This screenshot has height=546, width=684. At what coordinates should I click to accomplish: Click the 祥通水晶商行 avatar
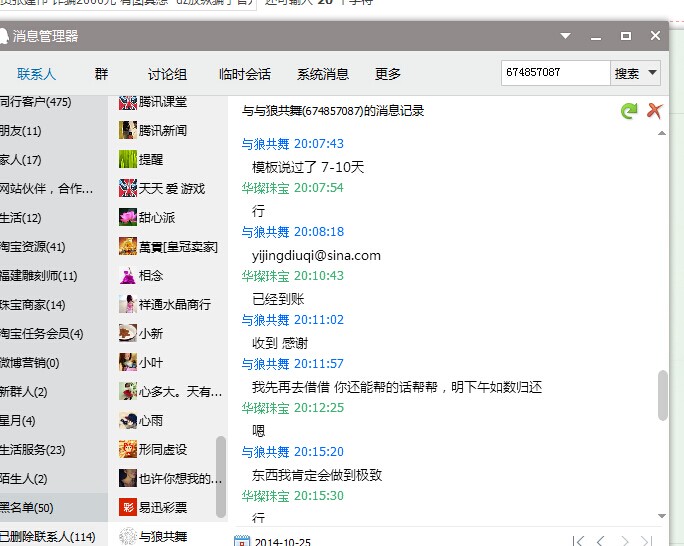click(128, 304)
